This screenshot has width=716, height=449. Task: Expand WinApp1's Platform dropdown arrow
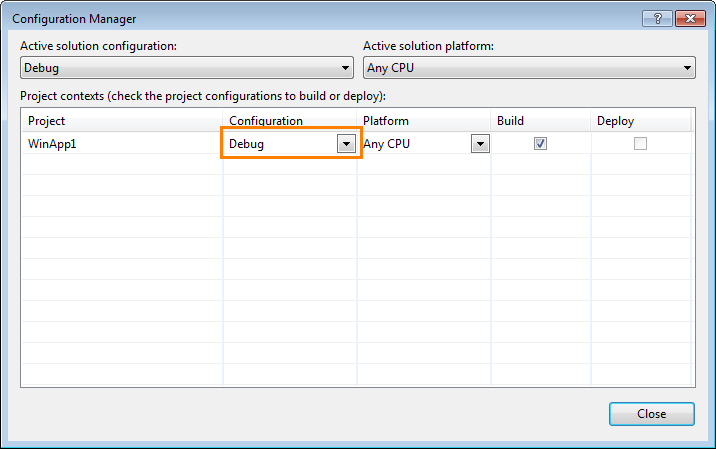pos(480,144)
